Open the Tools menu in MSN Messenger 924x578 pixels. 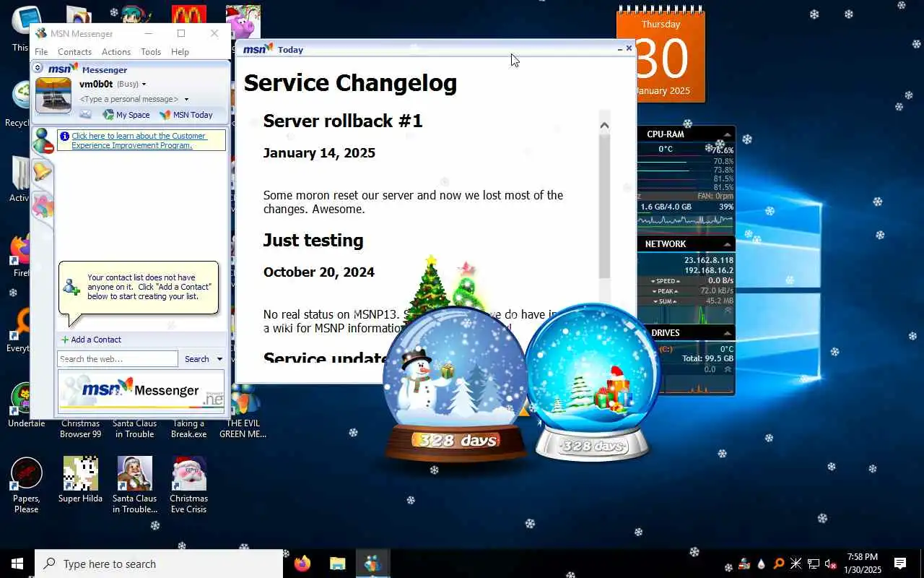pos(151,52)
